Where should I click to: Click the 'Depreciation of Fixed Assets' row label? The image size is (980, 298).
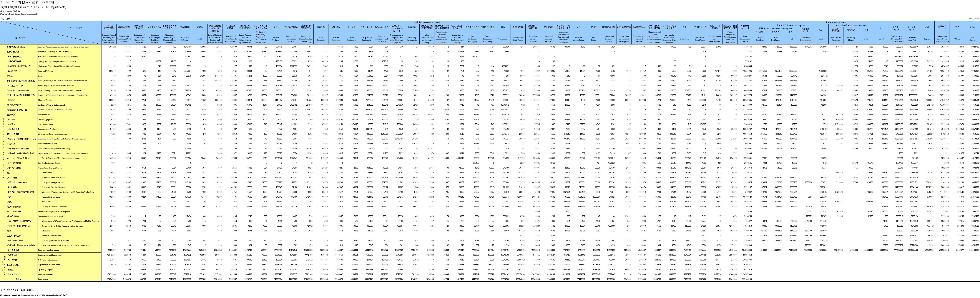pyautogui.click(x=50, y=265)
